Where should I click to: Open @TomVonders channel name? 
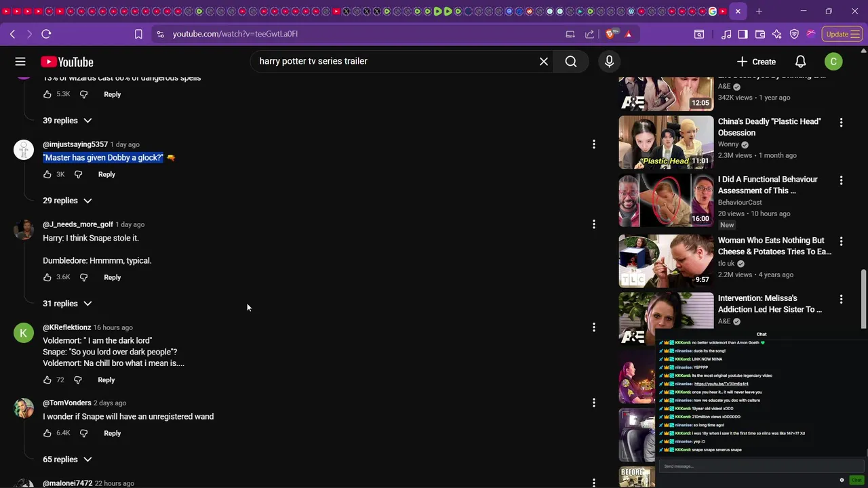point(67,403)
